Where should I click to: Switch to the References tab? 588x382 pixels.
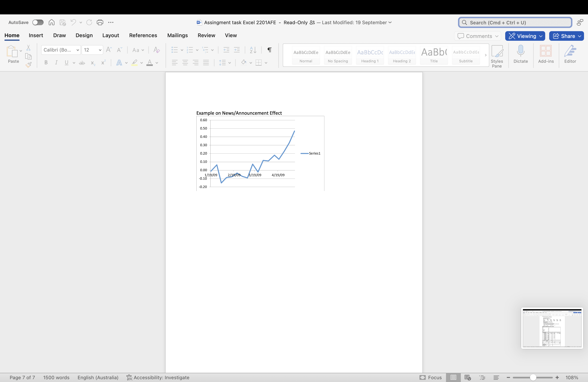point(143,35)
